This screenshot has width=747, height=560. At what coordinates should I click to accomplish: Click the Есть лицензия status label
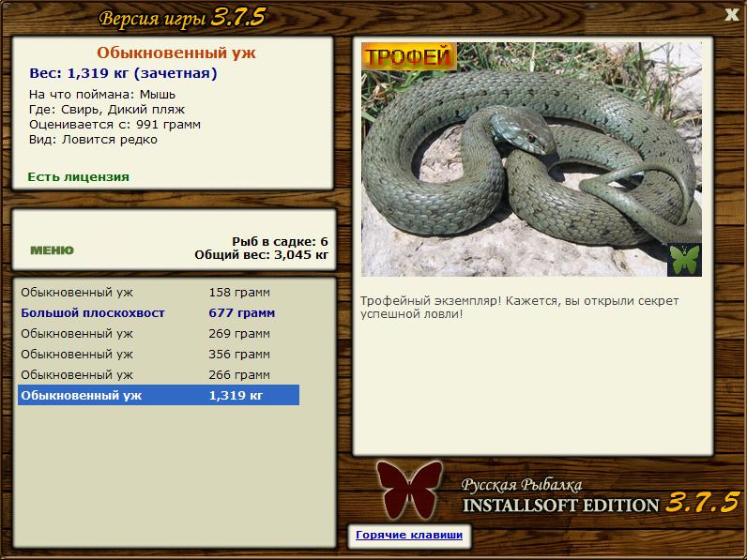pos(78,176)
